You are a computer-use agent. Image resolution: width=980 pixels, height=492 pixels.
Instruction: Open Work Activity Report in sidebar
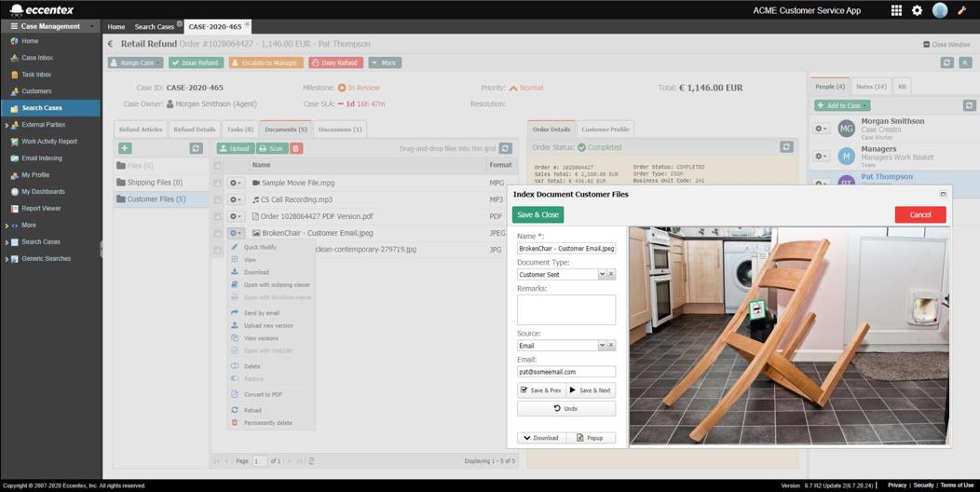(49, 142)
